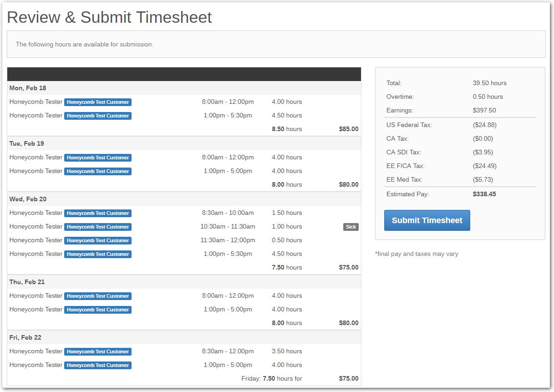Click the Sick tag on Wed Feb 20 entry

pos(351,227)
